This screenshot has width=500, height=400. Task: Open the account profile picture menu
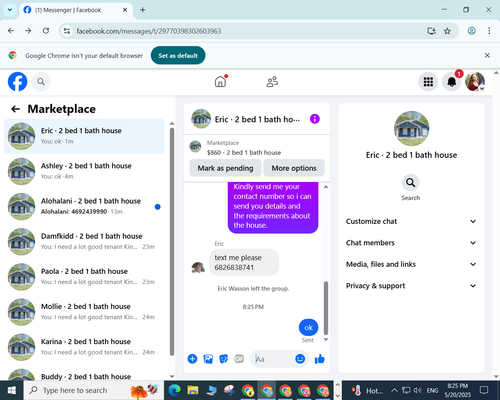tap(475, 82)
